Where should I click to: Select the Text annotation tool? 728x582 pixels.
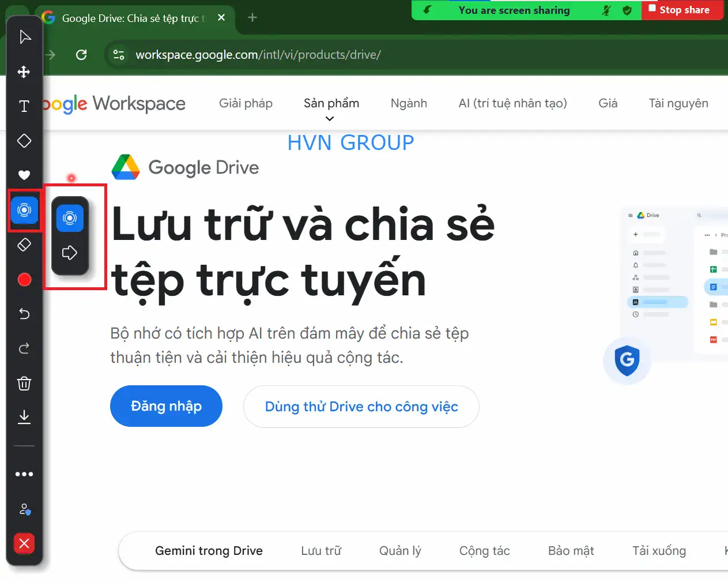point(24,107)
